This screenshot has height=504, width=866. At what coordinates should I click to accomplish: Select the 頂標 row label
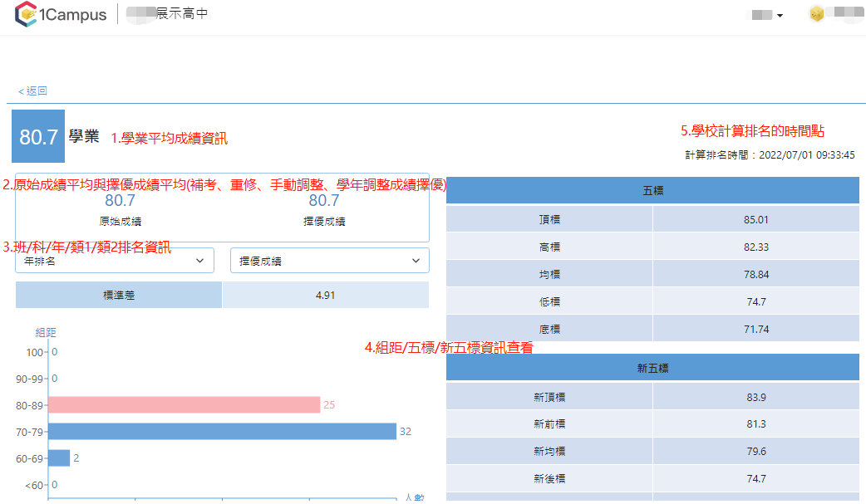(549, 219)
